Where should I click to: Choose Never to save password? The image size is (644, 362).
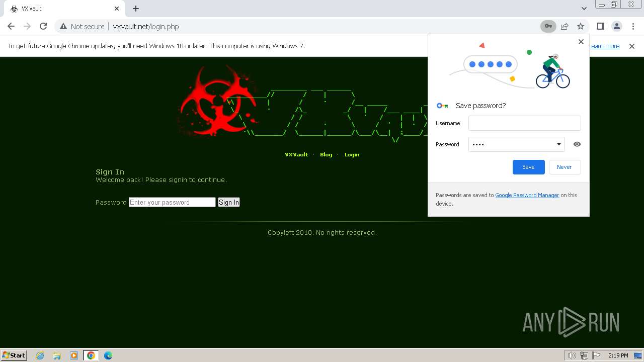[x=564, y=167]
